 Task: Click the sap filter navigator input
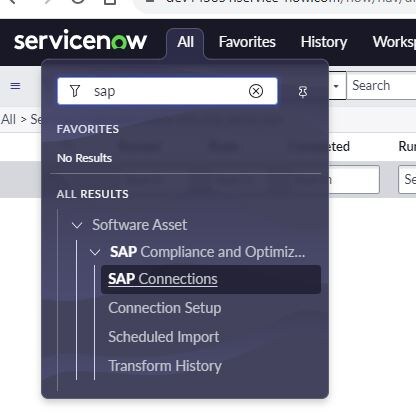pyautogui.click(x=167, y=91)
